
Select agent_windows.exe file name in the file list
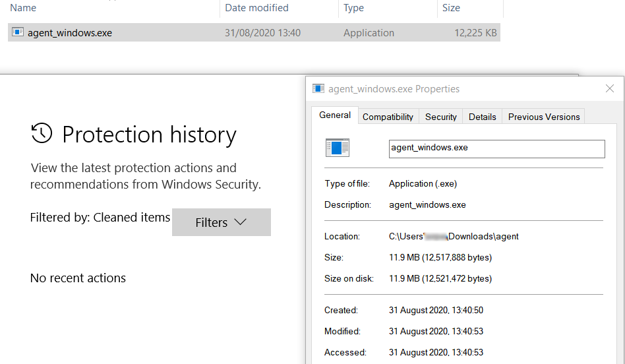coord(70,33)
